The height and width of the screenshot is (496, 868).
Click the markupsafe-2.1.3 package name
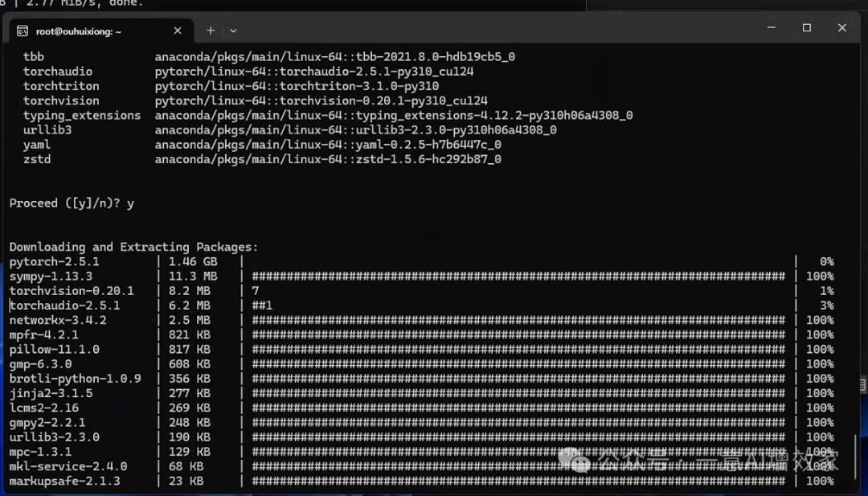[x=65, y=481]
